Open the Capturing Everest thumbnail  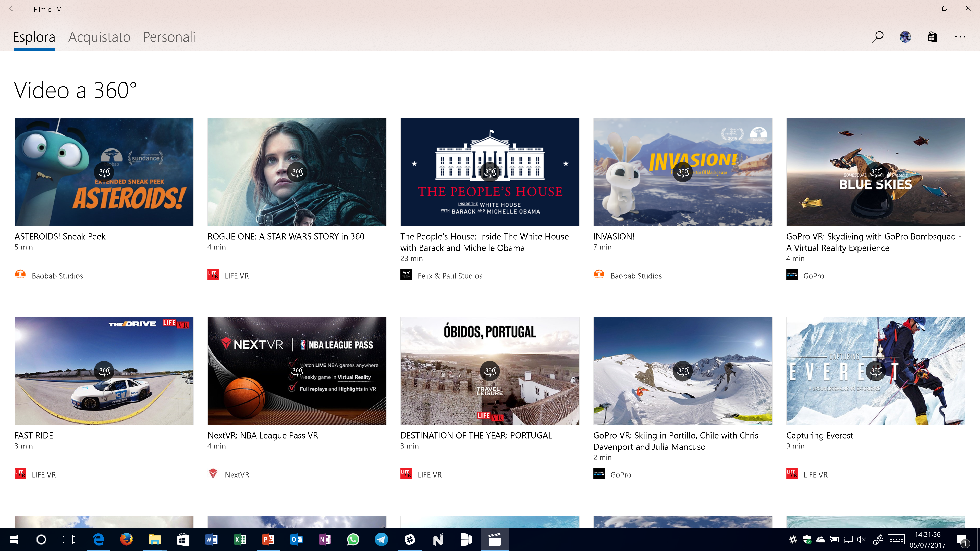[x=875, y=371]
